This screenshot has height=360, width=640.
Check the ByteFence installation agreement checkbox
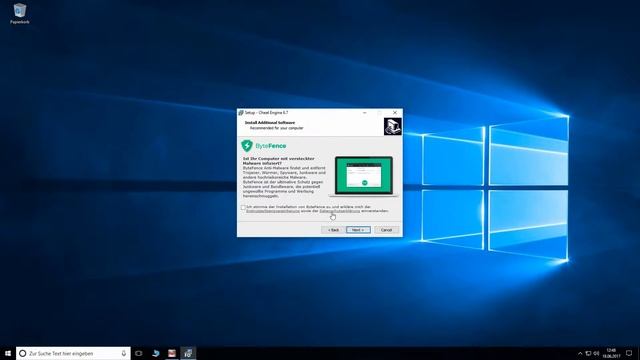click(243, 207)
